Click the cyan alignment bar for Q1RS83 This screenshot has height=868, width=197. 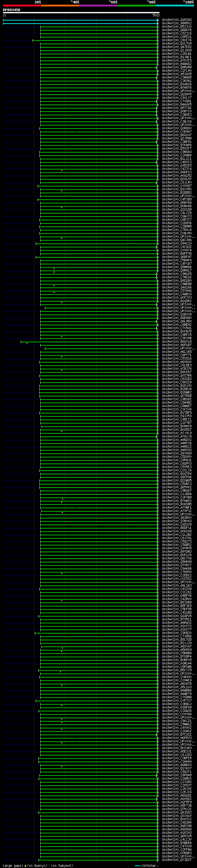tap(81, 20)
